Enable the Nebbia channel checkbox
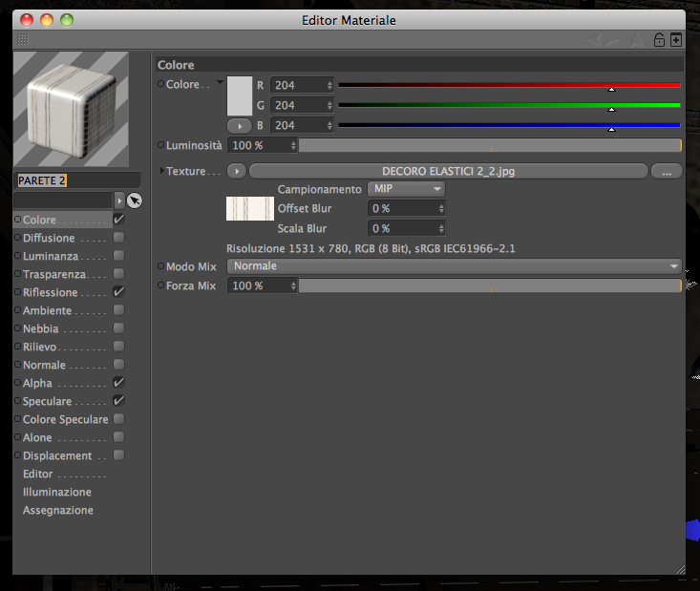This screenshot has width=700, height=591. point(118,328)
